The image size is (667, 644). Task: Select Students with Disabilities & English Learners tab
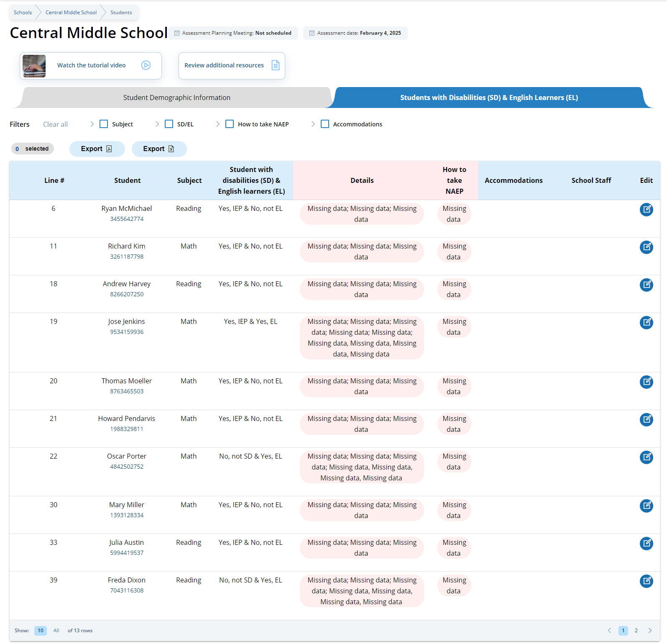pos(488,97)
